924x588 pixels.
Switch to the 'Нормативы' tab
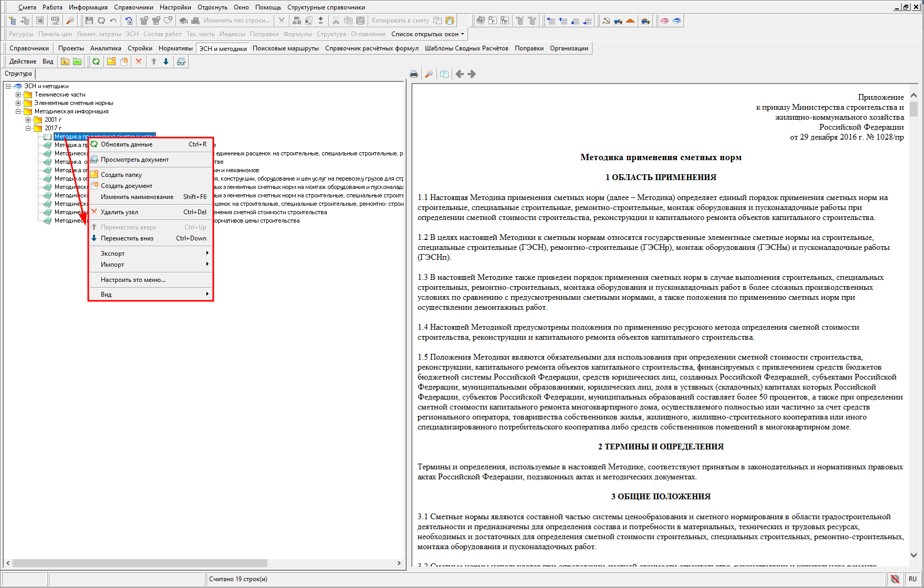pos(175,48)
